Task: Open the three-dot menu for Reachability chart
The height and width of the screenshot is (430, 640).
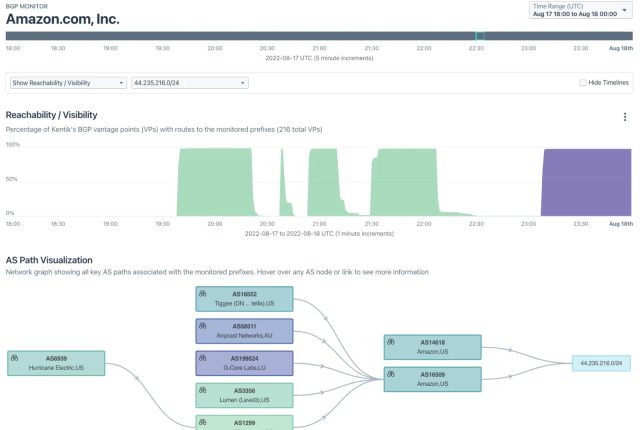Action: tap(625, 117)
